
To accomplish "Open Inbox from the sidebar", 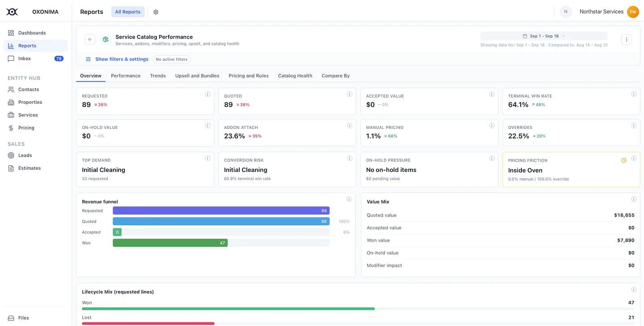I will (36, 58).
